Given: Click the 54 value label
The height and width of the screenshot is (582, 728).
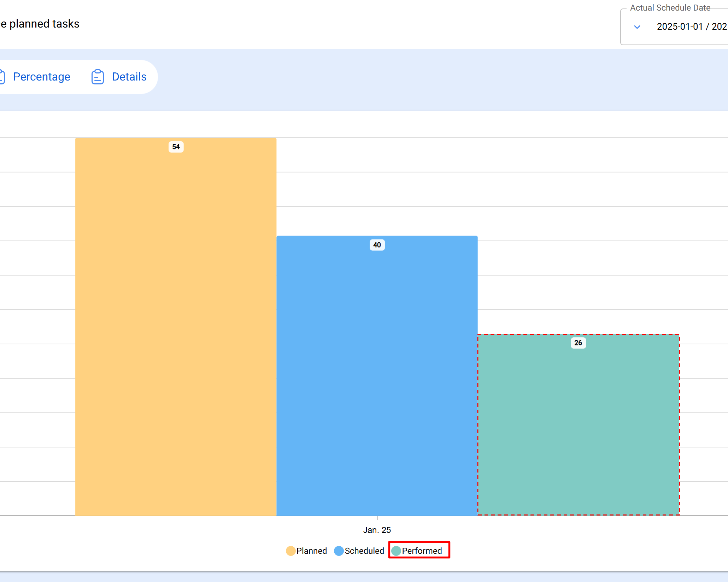Looking at the screenshot, I should [176, 147].
